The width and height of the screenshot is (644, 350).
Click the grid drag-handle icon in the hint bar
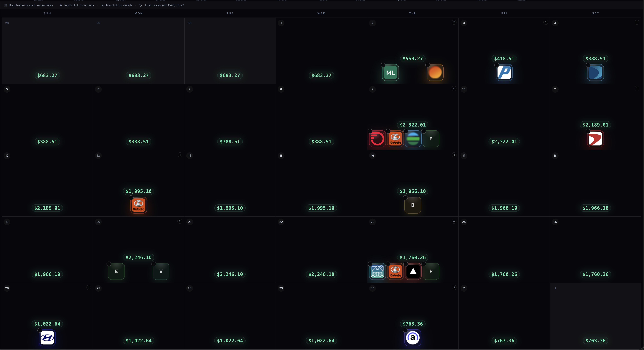pyautogui.click(x=6, y=5)
